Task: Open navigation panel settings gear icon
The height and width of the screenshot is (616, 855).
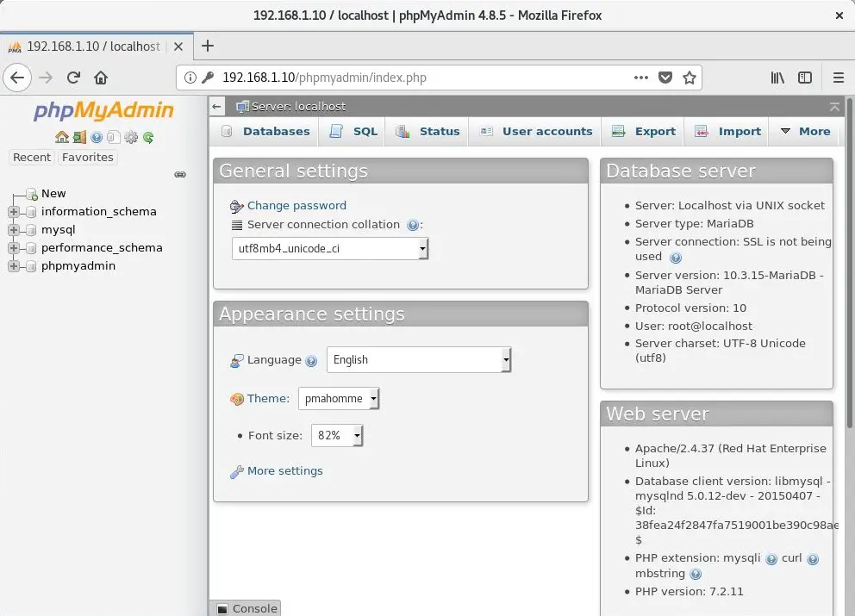Action: point(131,137)
